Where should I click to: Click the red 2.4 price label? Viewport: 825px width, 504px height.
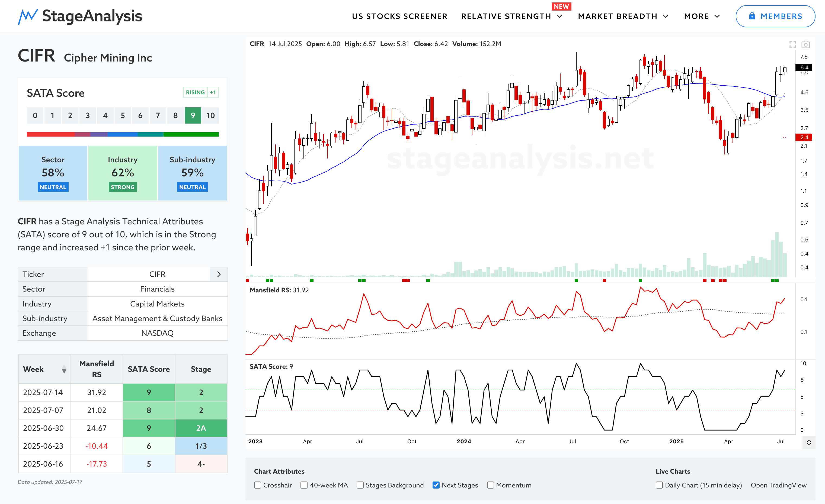[804, 137]
